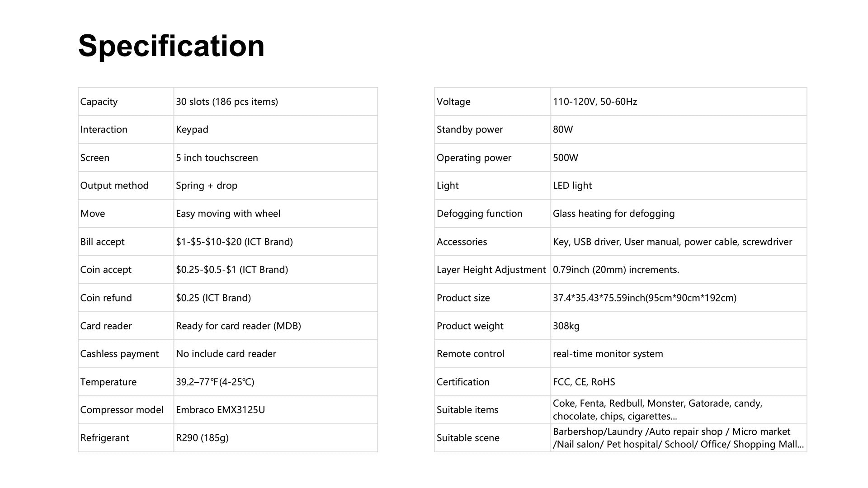Click the Spring + drop output method value
868x488 pixels.
pos(206,186)
